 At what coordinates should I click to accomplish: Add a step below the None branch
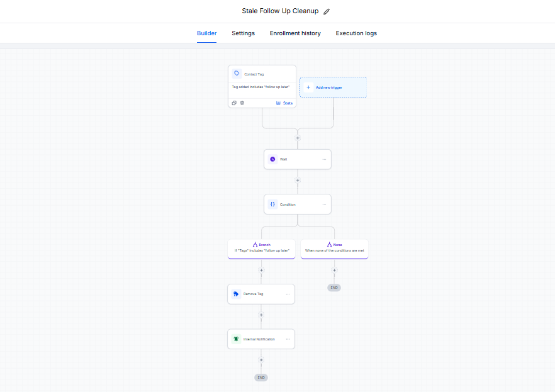334,270
